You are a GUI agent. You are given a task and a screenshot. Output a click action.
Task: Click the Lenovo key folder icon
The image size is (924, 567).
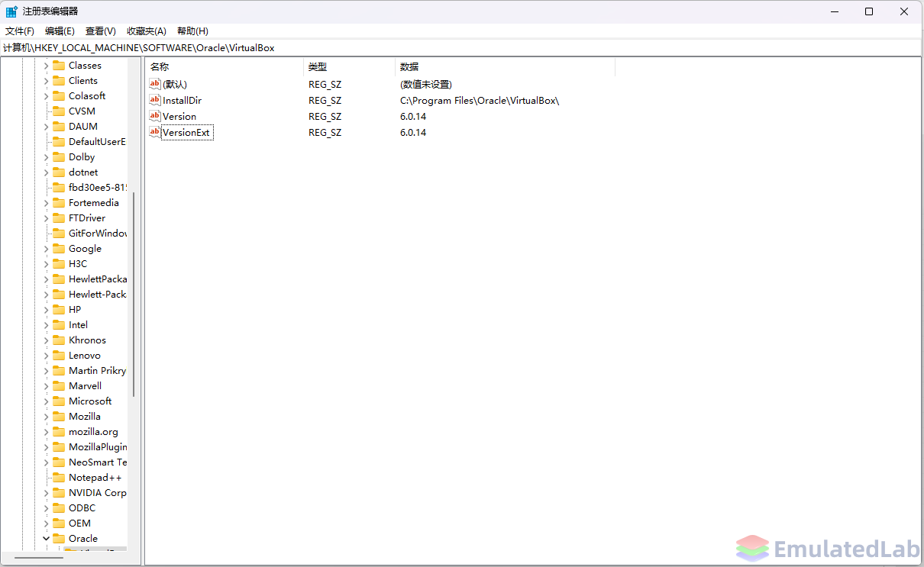59,356
